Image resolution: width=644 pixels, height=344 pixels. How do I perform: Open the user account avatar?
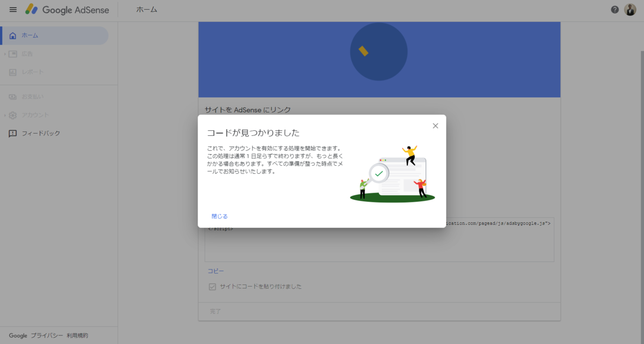[630, 10]
